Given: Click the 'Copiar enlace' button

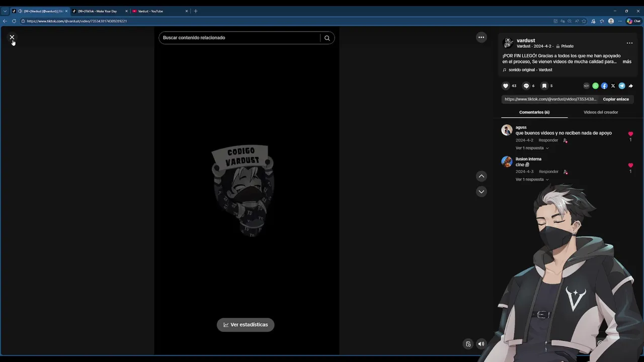Looking at the screenshot, I should coord(616,100).
